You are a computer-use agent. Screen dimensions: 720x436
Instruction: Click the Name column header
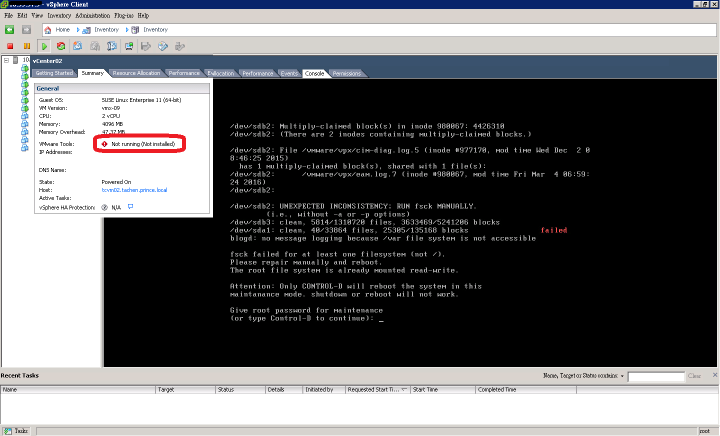78,390
